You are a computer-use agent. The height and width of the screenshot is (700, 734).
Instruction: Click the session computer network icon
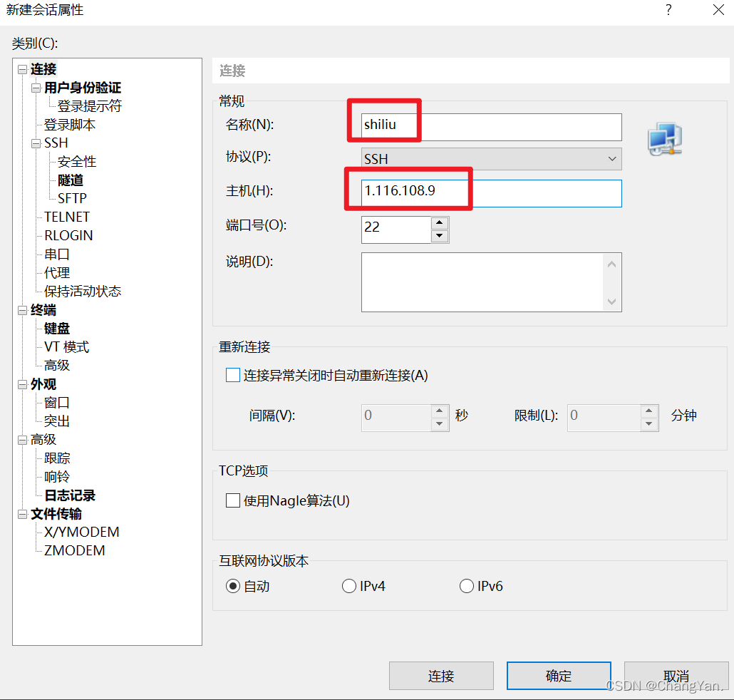click(665, 139)
